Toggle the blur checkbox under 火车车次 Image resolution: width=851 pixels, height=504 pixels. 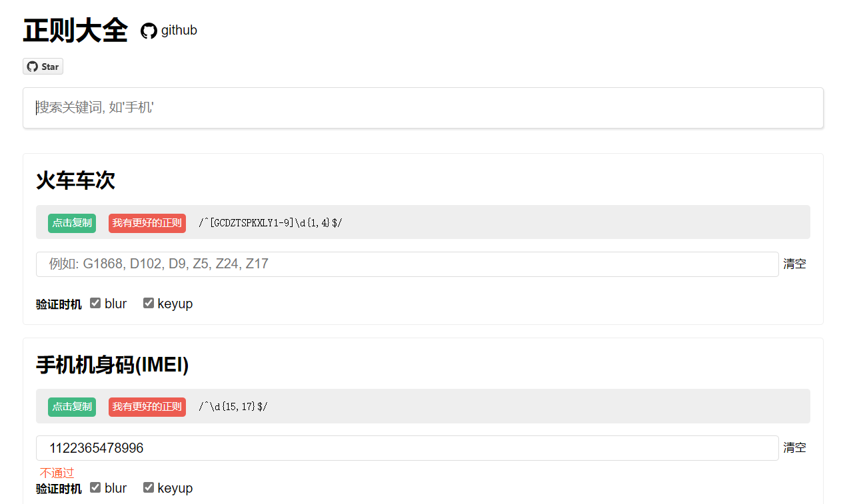pyautogui.click(x=95, y=303)
